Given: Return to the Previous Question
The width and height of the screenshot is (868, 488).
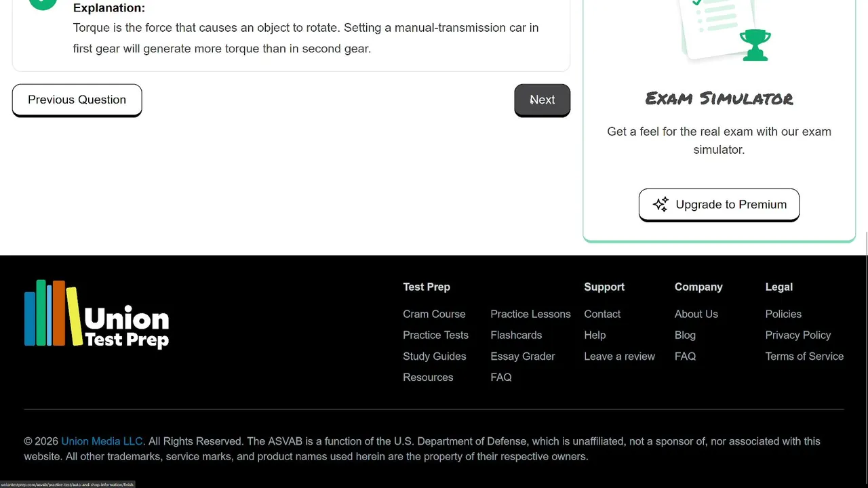Looking at the screenshot, I should point(77,100).
